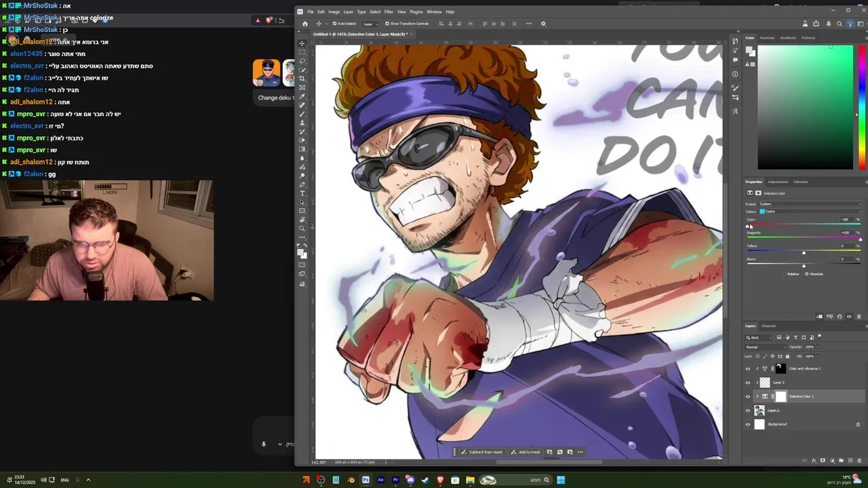Open the Image menu
Screen dimensions: 868x488
(x=334, y=12)
